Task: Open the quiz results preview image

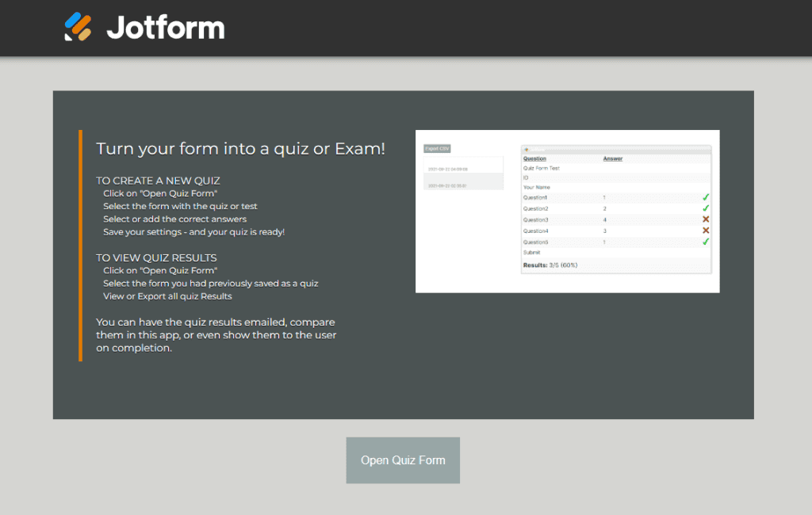Action: (x=567, y=212)
